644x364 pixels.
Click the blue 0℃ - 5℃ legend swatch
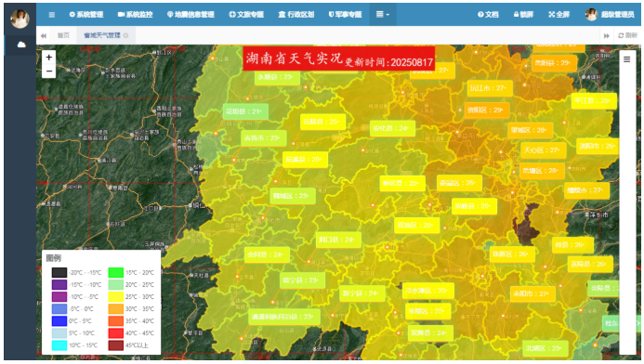coord(59,321)
